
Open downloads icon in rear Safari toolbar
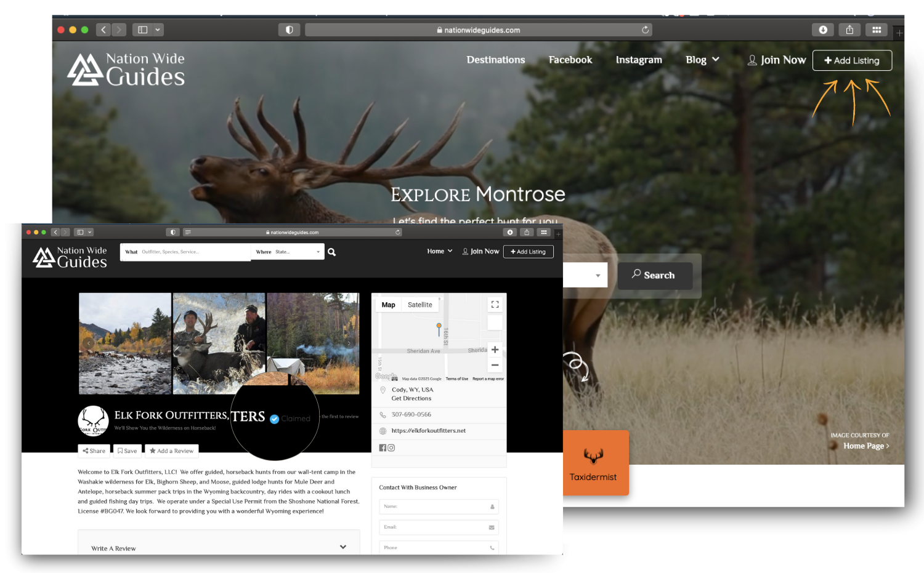tap(823, 30)
